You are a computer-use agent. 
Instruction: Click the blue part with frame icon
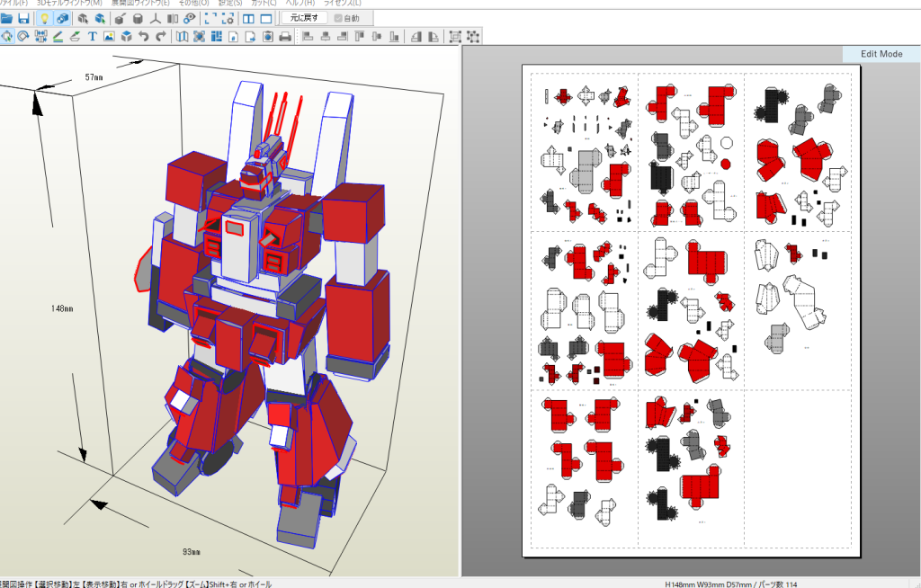[x=199, y=37]
